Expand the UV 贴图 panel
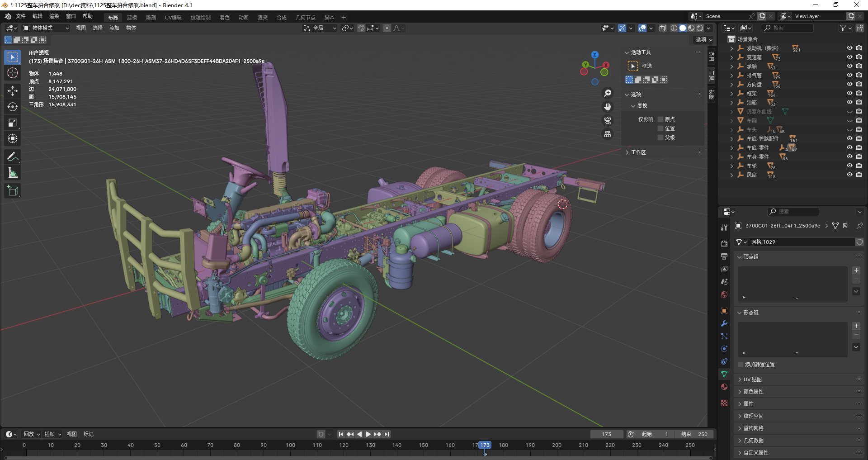Viewport: 868px width, 460px height. (x=753, y=379)
